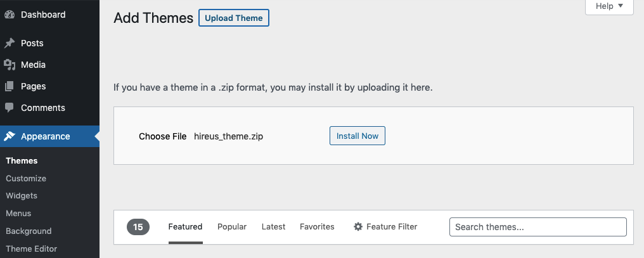Expand the Help dropdown panel
This screenshot has width=644, height=258.
coord(609,6)
